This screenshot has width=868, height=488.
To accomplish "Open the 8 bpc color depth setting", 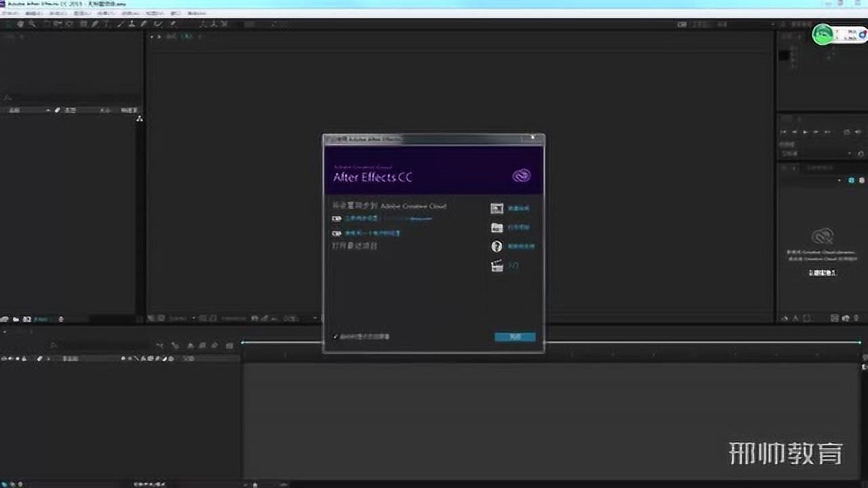I will (41, 319).
